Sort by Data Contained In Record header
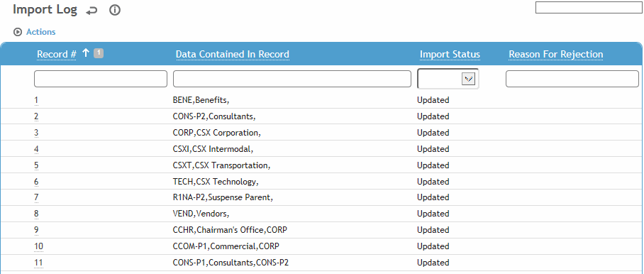The width and height of the screenshot is (644, 274). coord(233,54)
